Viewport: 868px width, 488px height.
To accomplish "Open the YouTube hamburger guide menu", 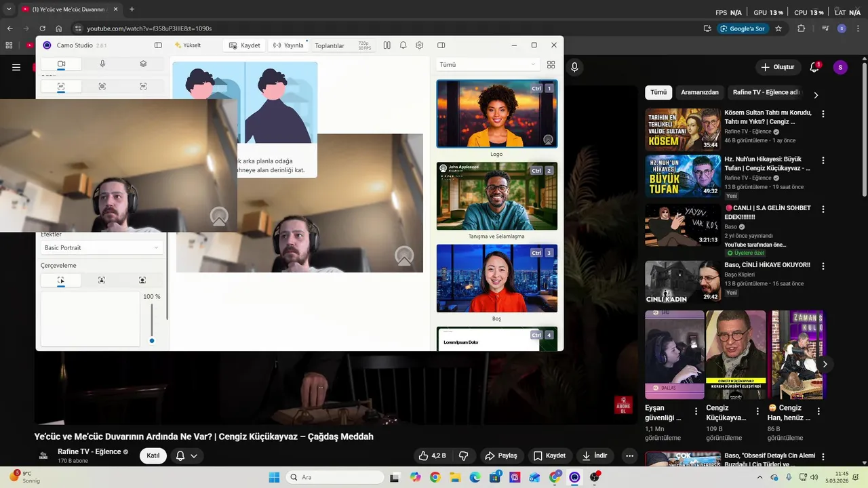I will (x=16, y=67).
